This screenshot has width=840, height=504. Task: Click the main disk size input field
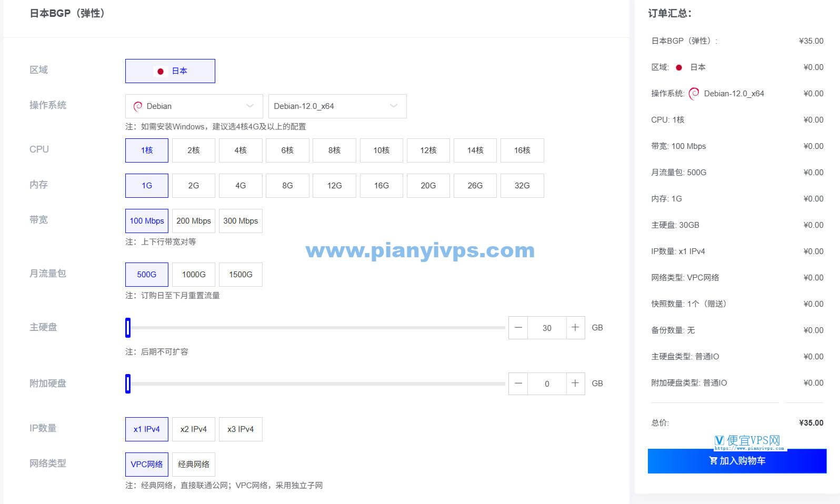coord(547,328)
